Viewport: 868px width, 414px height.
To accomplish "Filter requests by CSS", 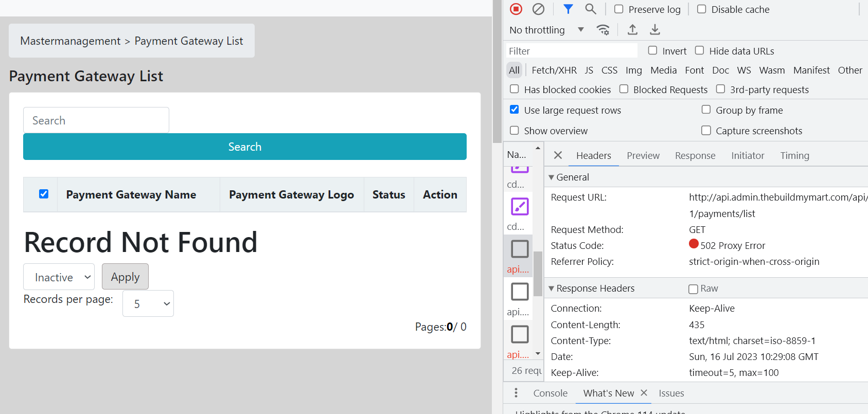I will point(609,70).
